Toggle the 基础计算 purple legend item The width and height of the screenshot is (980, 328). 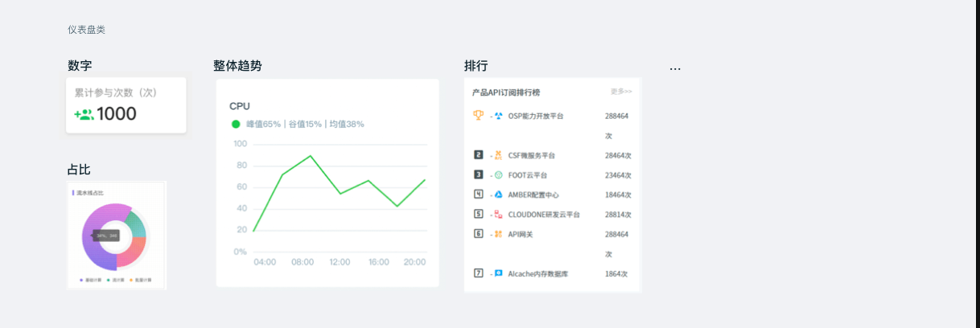point(90,280)
